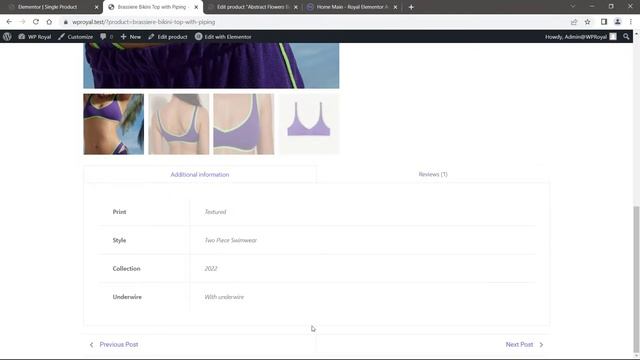Switch to the Home Main Royal Elementor tab
The height and width of the screenshot is (360, 640).
pos(351,7)
